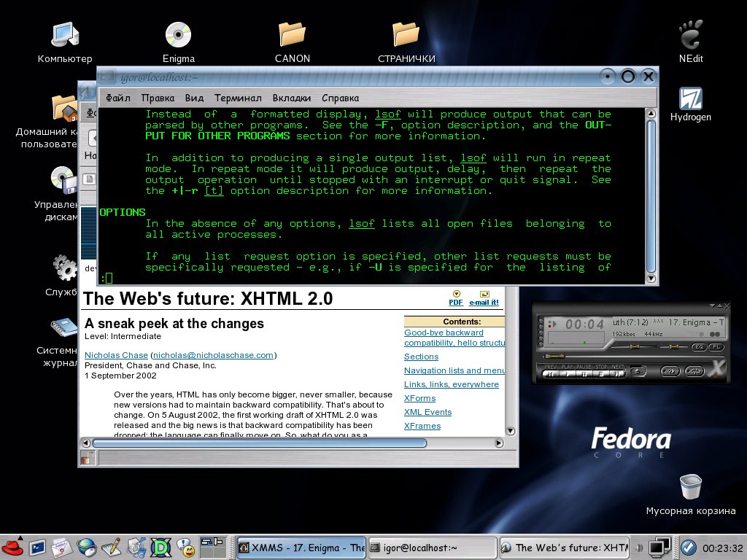Click the volume speaker icon in tray

[x=639, y=547]
